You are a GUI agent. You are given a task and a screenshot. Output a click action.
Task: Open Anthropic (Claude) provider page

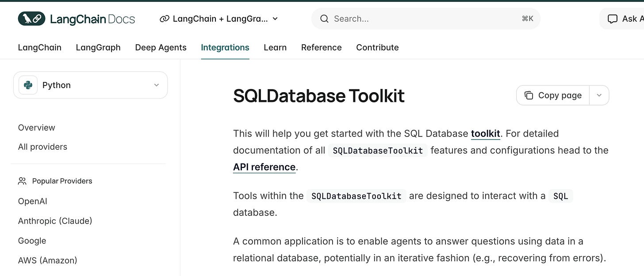pos(55,221)
